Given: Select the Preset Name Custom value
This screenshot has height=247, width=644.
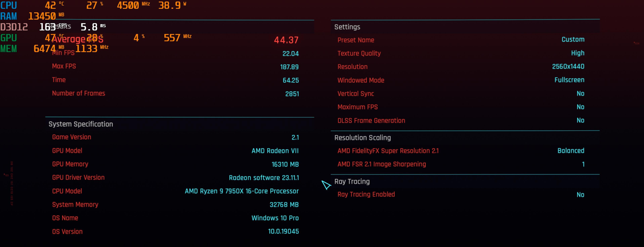Looking at the screenshot, I should coord(573,39).
